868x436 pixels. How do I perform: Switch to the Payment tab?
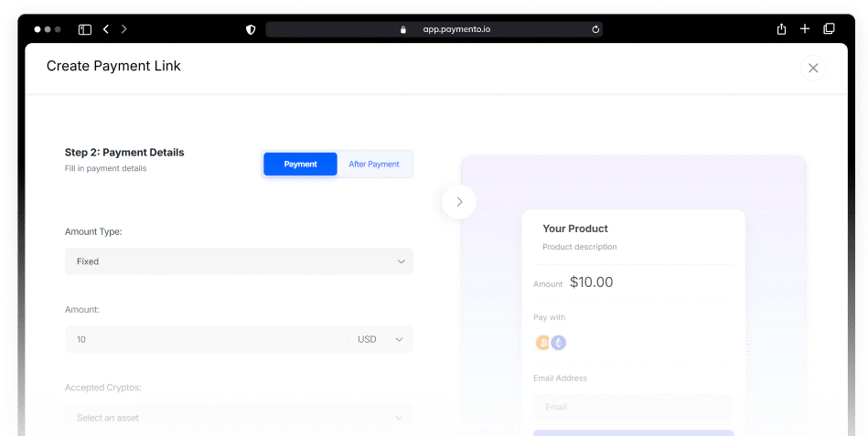point(300,164)
